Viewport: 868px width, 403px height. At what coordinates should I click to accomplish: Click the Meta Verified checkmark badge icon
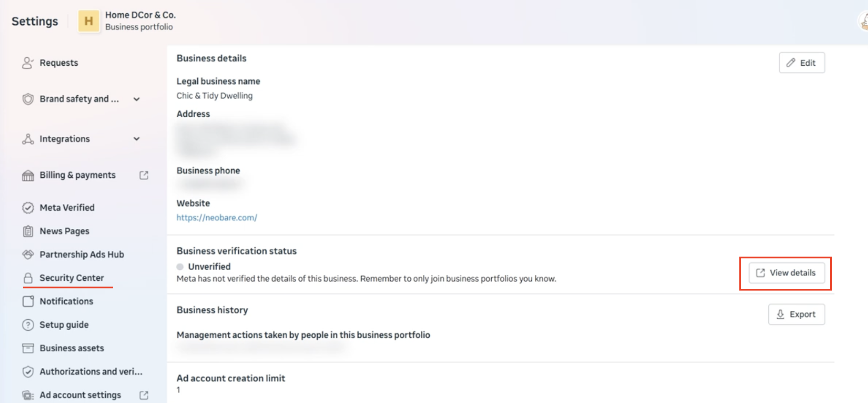point(28,208)
